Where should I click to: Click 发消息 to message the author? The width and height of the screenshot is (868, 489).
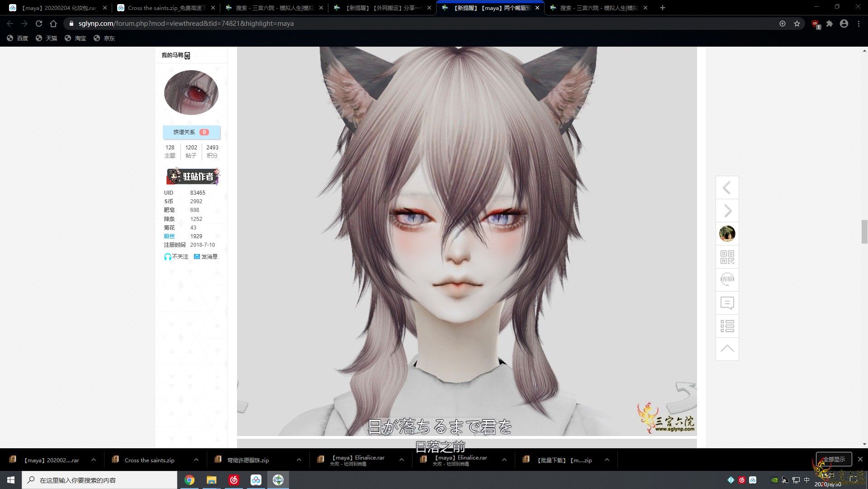(206, 257)
